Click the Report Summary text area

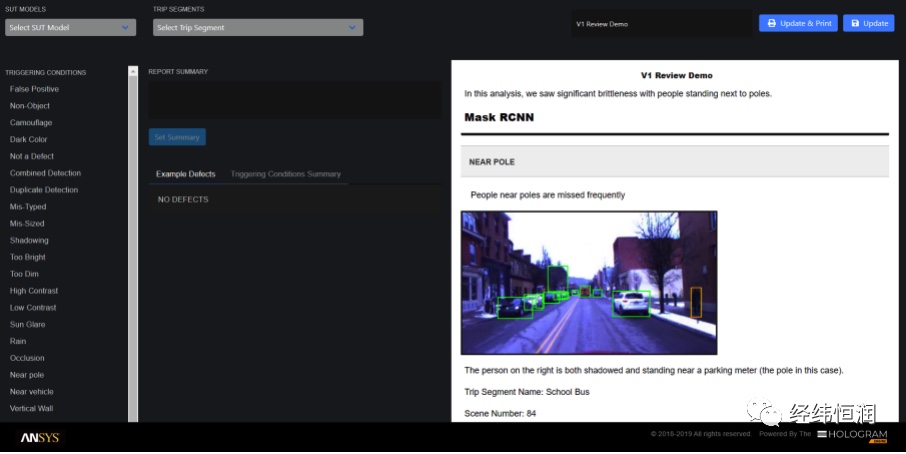pos(295,100)
